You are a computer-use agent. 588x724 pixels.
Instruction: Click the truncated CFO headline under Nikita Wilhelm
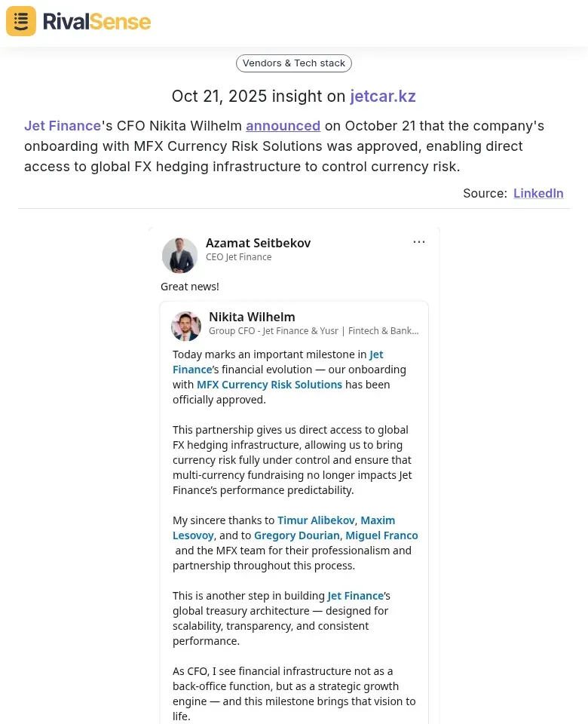tap(314, 330)
